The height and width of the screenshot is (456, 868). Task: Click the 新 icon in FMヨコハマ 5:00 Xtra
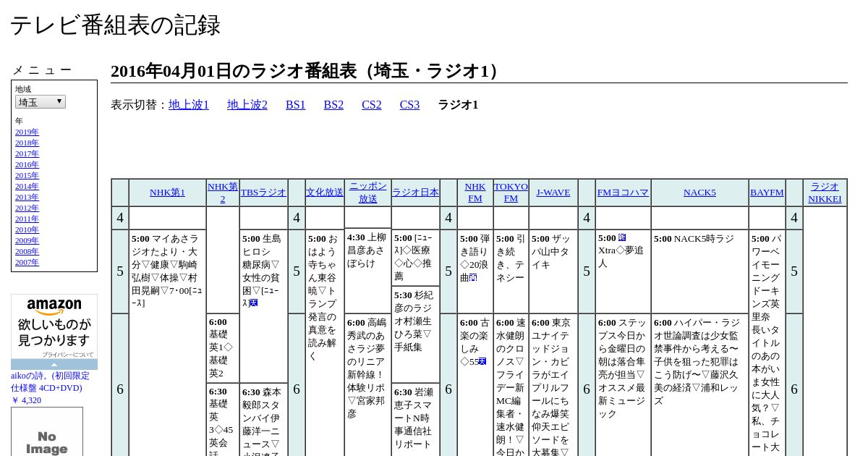(622, 238)
